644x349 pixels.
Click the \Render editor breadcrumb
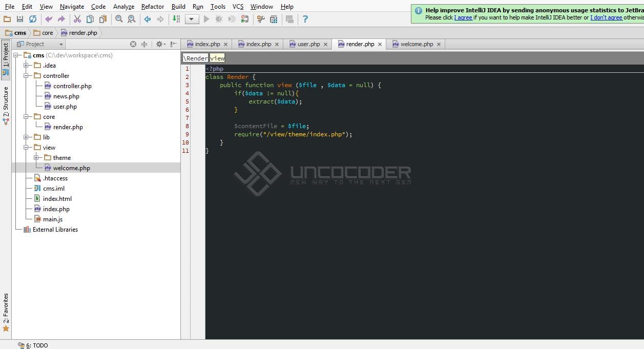[x=196, y=58]
